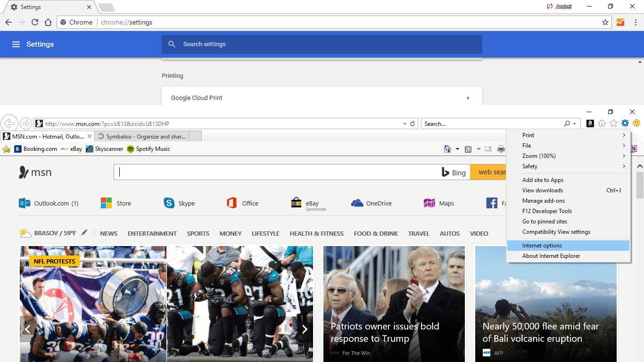Screen dimensions: 644x362
Task: Select About Internet Explorer
Action: click(x=568, y=256)
